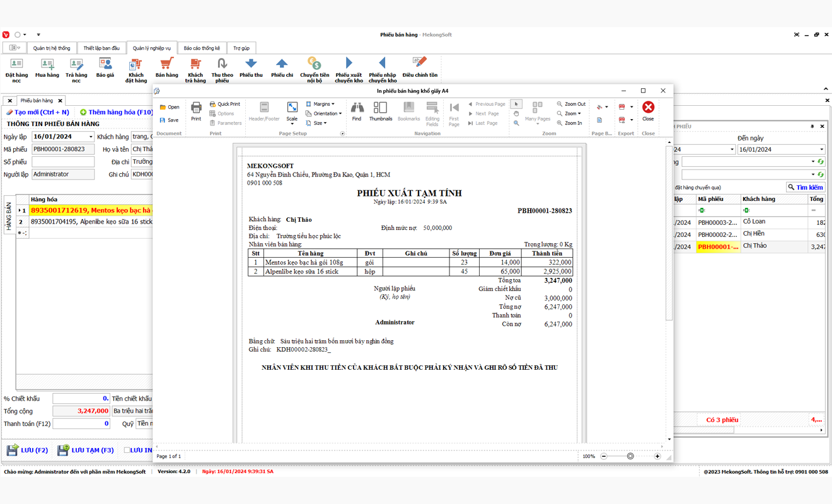
Task: Click the % Chiết khấu field
Action: (81, 399)
